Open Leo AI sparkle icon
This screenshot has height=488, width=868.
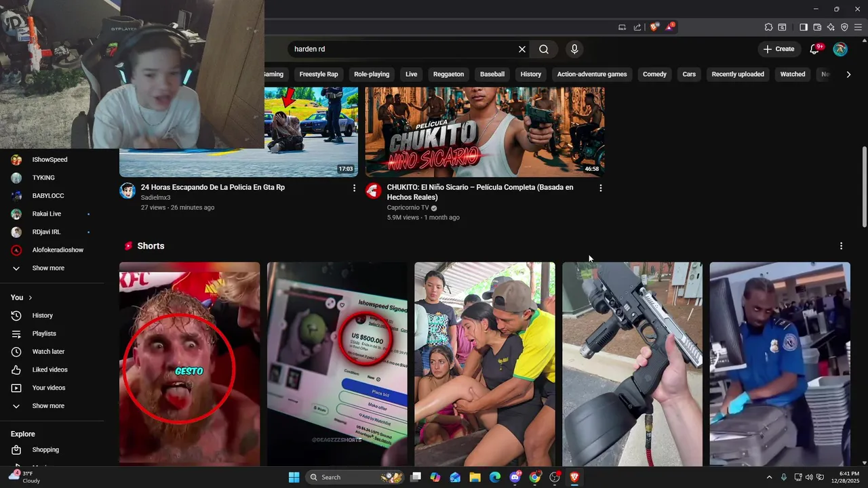click(x=831, y=27)
